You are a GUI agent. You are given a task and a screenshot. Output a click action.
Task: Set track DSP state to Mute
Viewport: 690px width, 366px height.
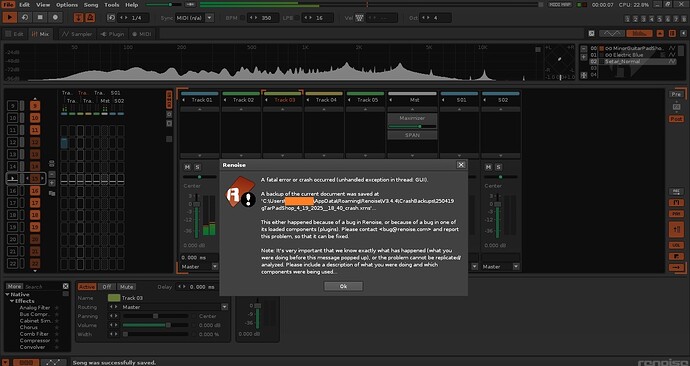(x=126, y=287)
